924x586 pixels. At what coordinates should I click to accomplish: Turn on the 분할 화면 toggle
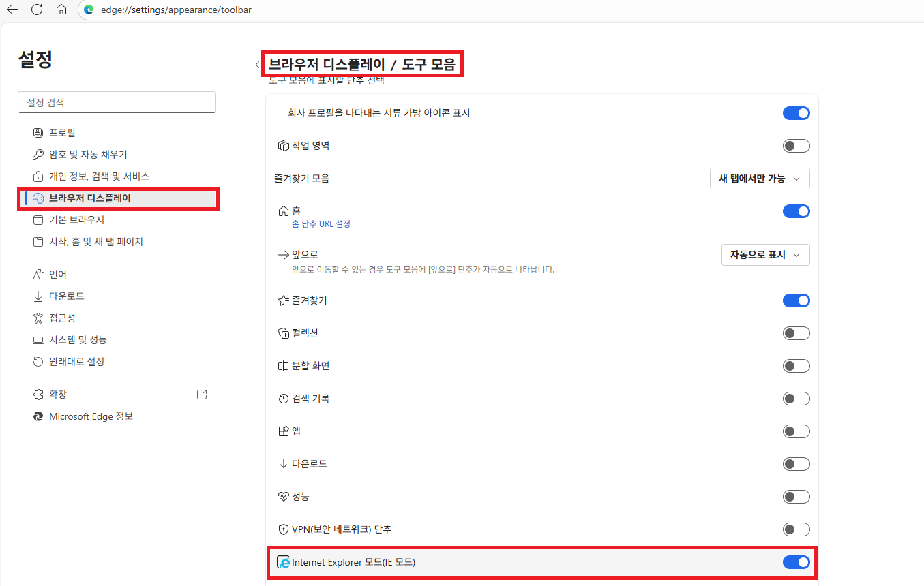tap(796, 366)
